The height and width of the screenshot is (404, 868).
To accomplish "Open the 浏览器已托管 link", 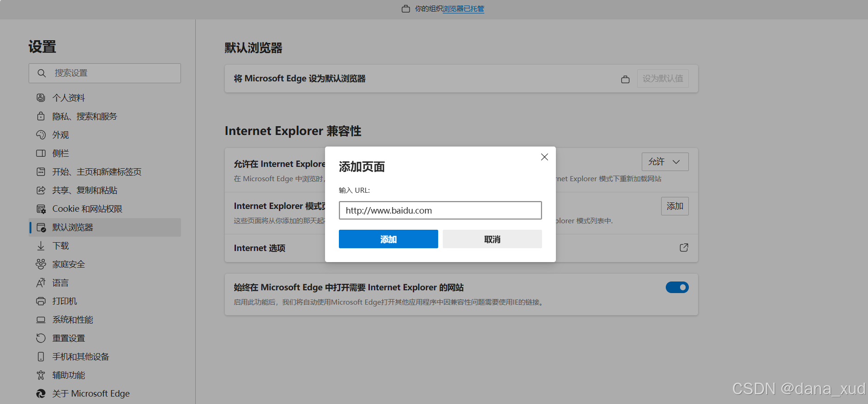I will 464,9.
